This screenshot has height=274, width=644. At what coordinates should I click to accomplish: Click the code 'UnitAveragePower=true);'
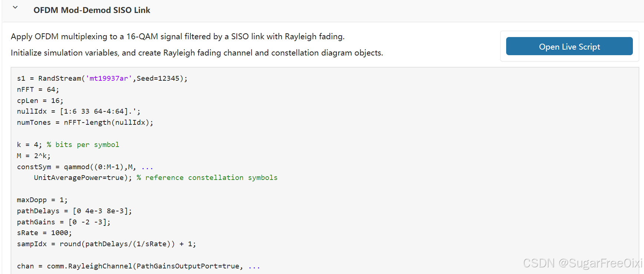click(x=83, y=178)
